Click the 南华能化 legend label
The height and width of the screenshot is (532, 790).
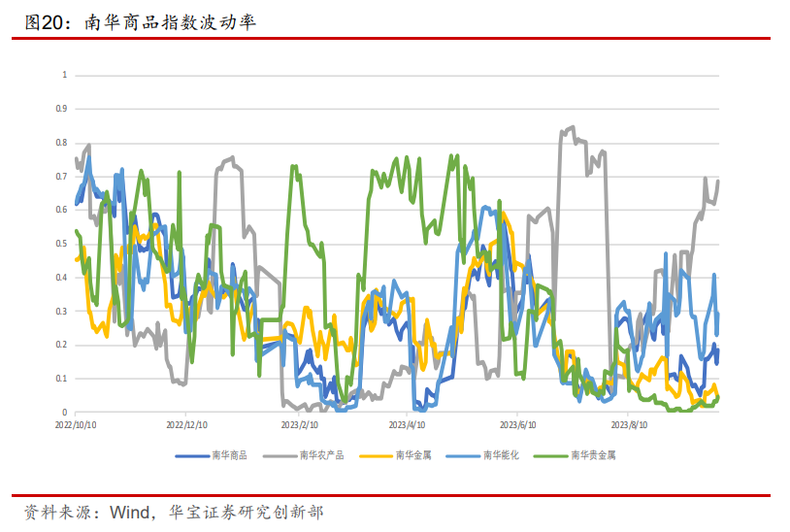coord(501,455)
